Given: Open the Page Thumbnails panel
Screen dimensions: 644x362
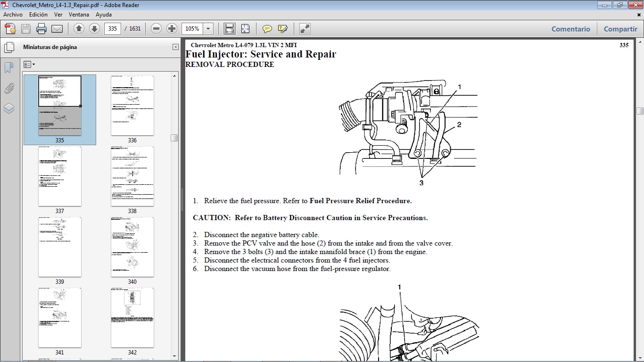Looking at the screenshot, I should point(9,47).
